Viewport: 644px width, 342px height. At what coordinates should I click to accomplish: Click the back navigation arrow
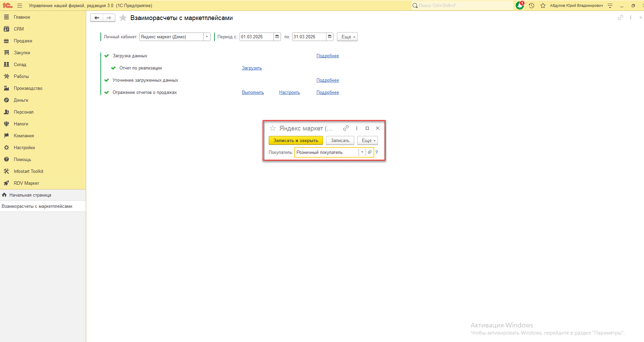coord(97,18)
